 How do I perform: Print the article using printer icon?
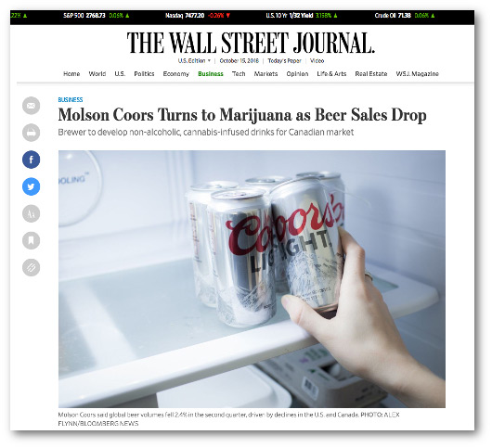tap(31, 133)
